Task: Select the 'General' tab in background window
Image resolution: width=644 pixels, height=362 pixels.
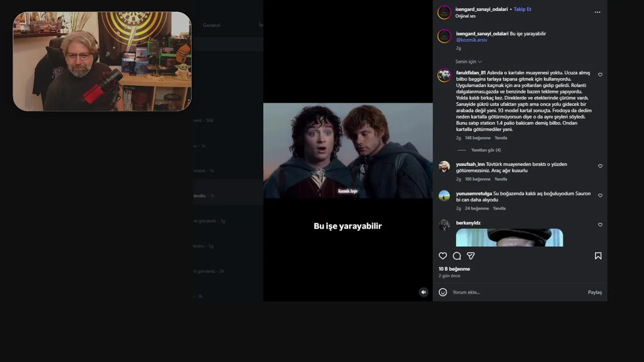Action: click(x=211, y=25)
